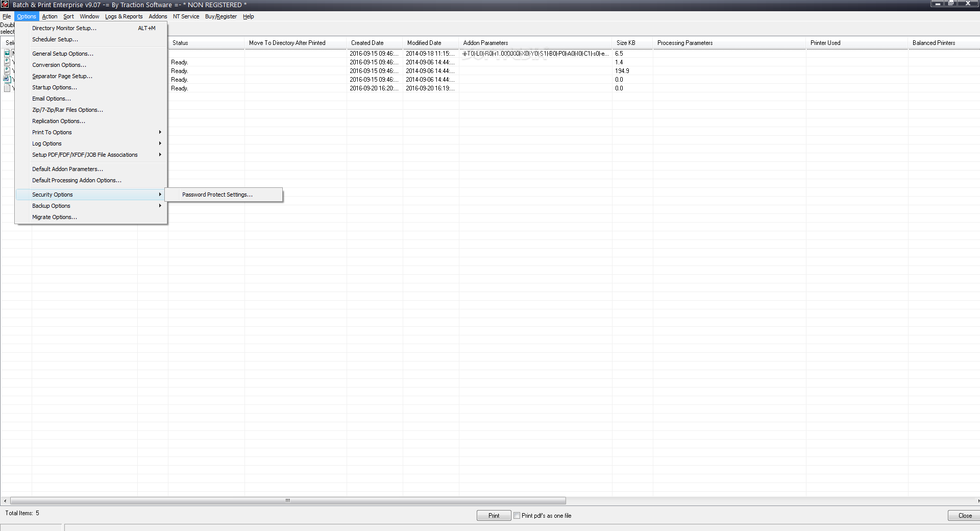
Task: Open the Window menu
Action: pyautogui.click(x=89, y=16)
